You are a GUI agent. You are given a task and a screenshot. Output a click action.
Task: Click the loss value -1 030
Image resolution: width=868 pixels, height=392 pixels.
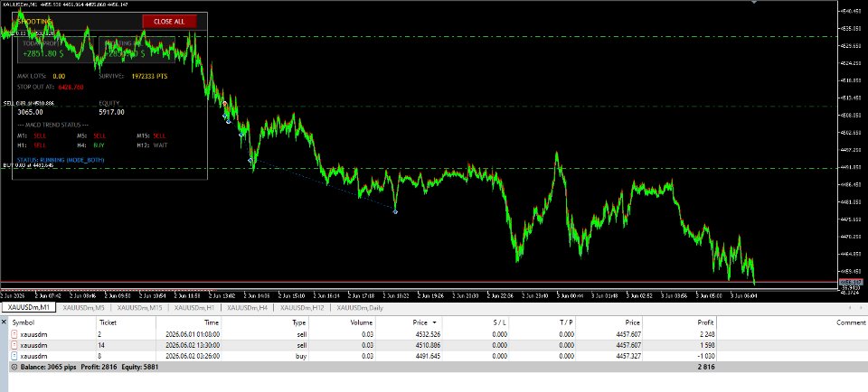coord(706,357)
